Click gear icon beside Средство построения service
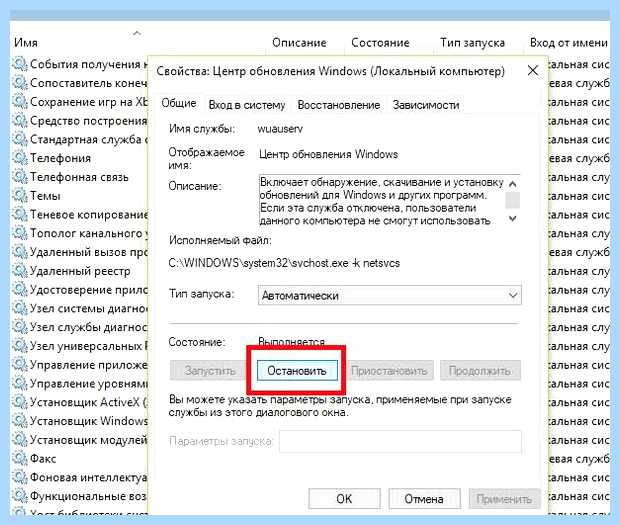The image size is (620, 525). (x=20, y=120)
